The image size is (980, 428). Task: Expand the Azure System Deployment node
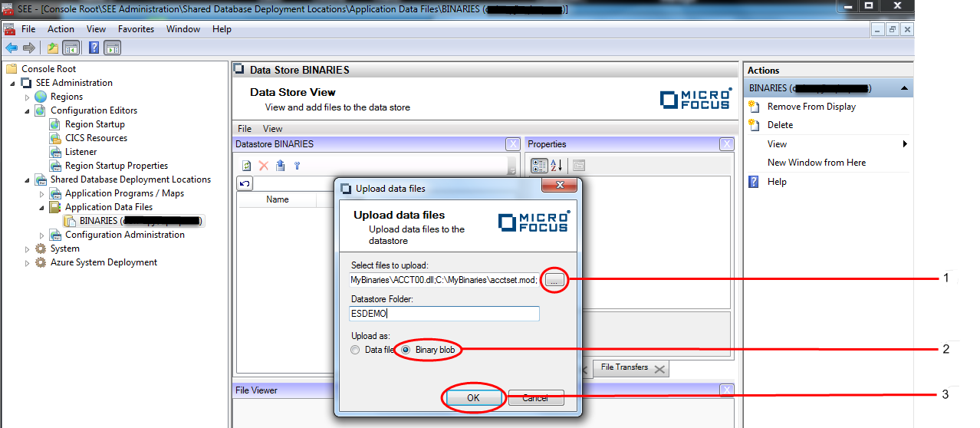pyautogui.click(x=27, y=262)
